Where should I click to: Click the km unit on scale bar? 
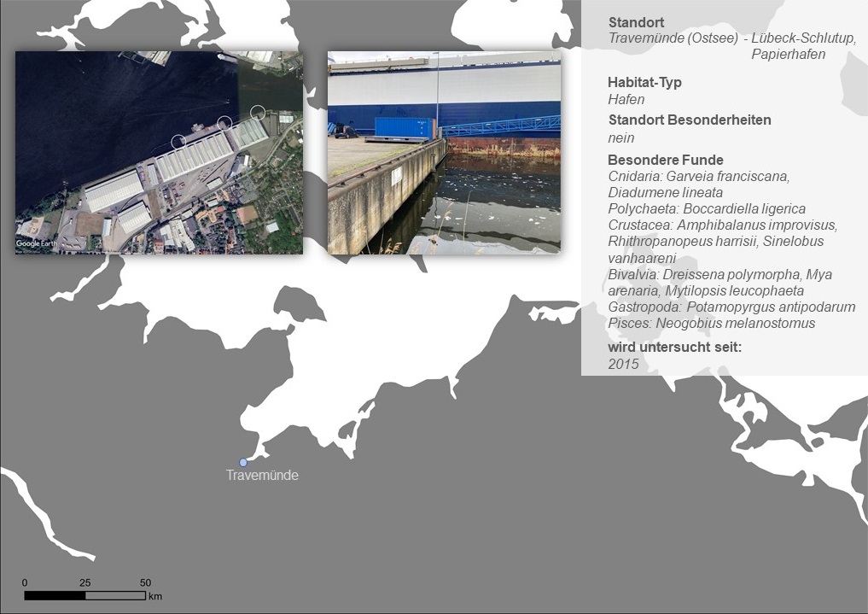coord(154,596)
